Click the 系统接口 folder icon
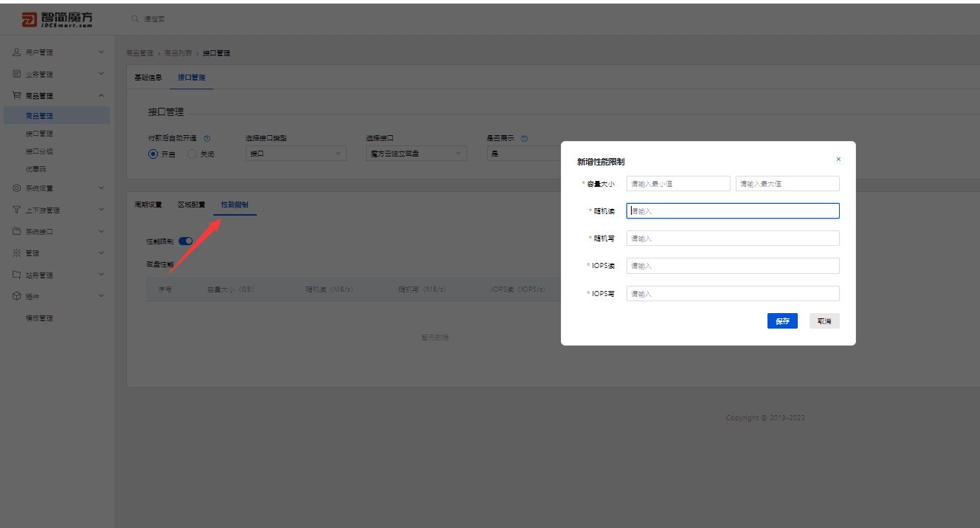 [16, 231]
